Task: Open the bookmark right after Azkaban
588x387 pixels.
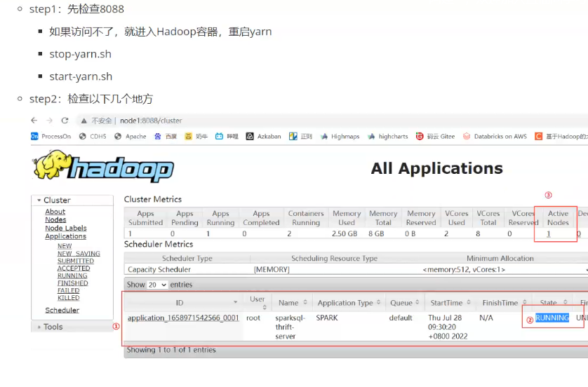Action: tap(301, 137)
